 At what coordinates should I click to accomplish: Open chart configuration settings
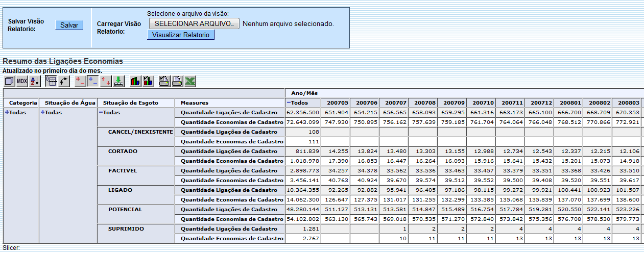click(x=148, y=81)
